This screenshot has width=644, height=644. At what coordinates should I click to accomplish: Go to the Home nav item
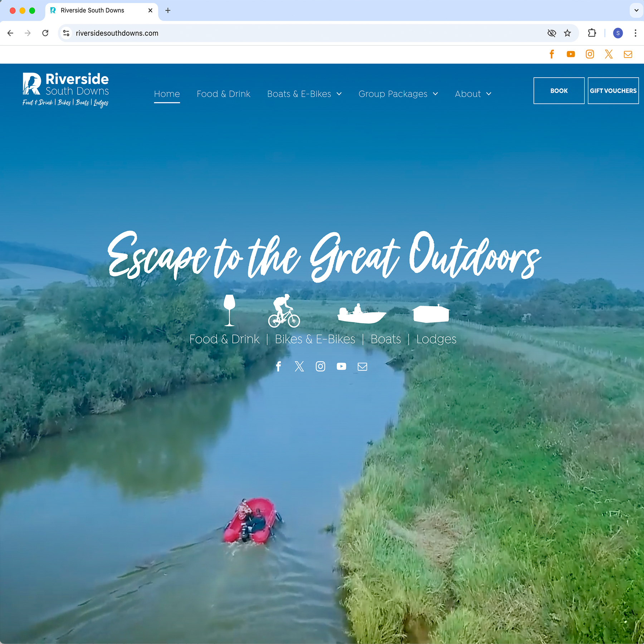167,94
